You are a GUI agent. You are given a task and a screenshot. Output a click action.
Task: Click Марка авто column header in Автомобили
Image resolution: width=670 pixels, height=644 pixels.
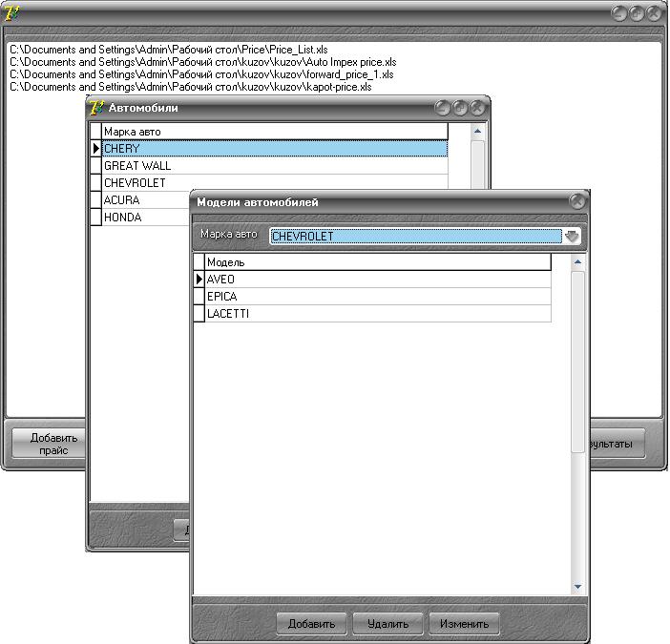coord(275,132)
